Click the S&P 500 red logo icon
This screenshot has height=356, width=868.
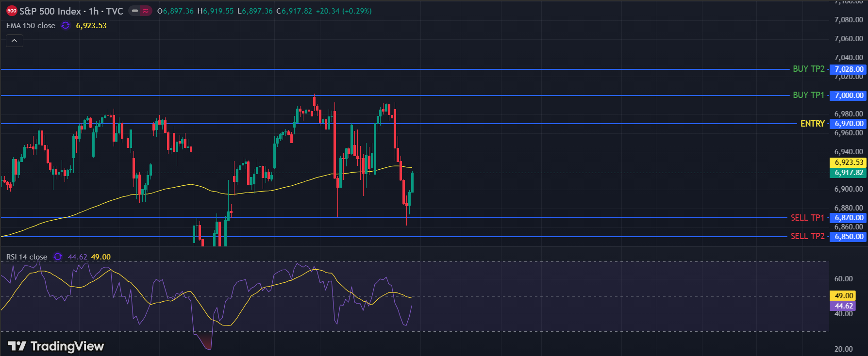[12, 11]
